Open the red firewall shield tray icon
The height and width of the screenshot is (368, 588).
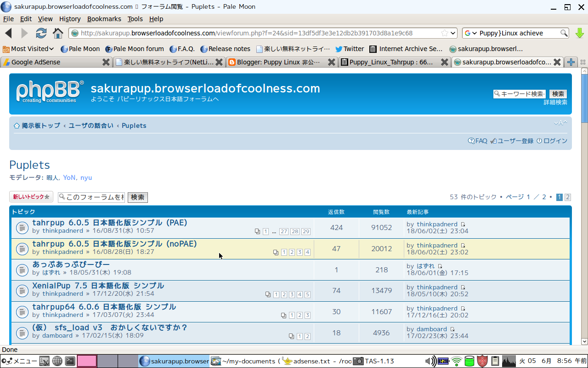point(482,361)
